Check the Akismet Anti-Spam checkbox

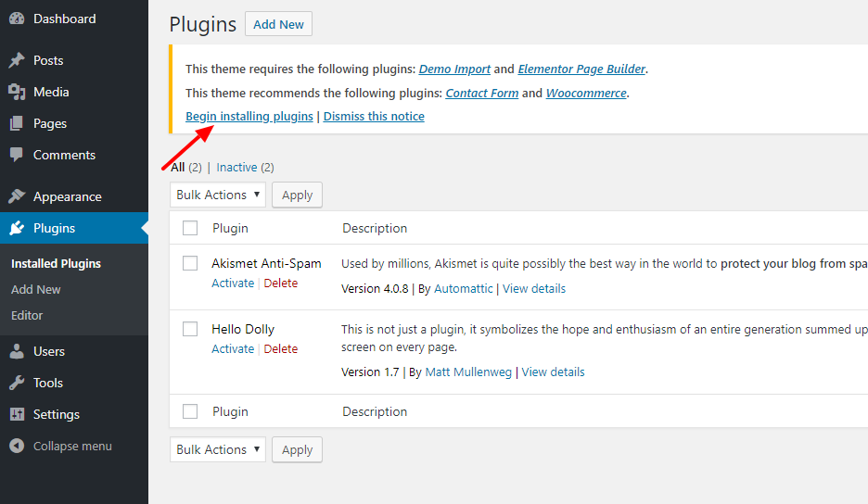[190, 263]
